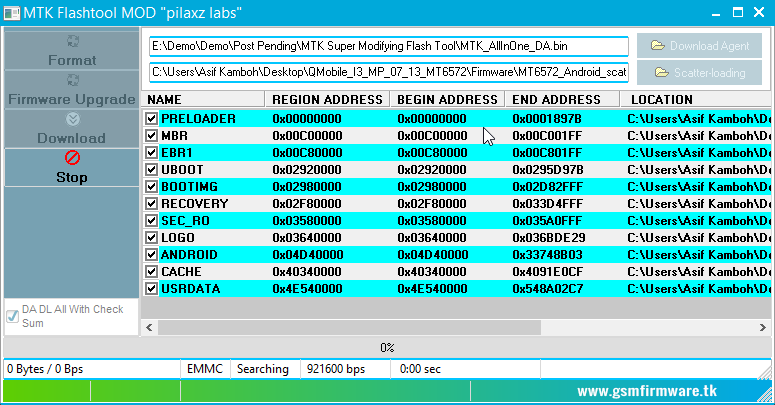The image size is (775, 405).
Task: Click the 0 Bytes / 0 Bps status
Action: point(45,369)
